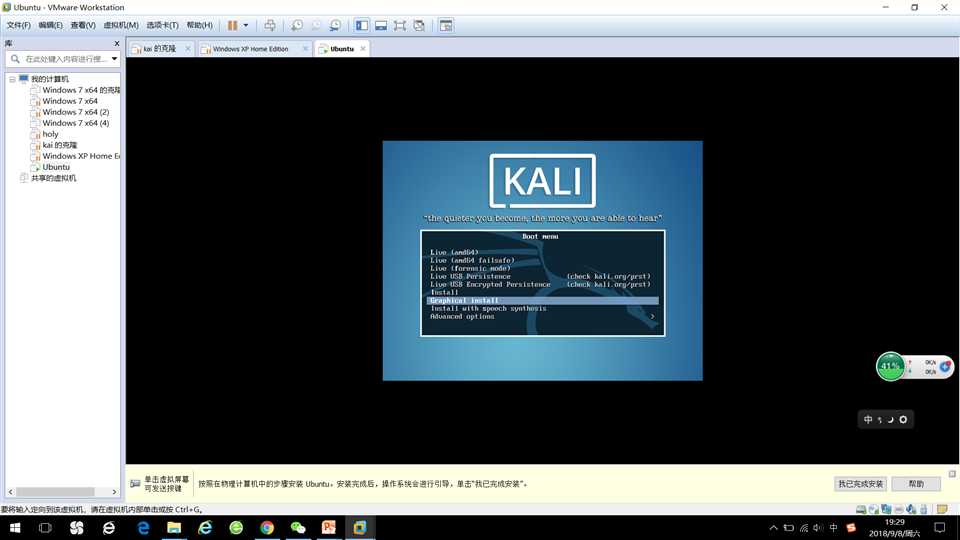960x540 pixels.
Task: Open WeChat from the taskbar
Action: pos(298,527)
